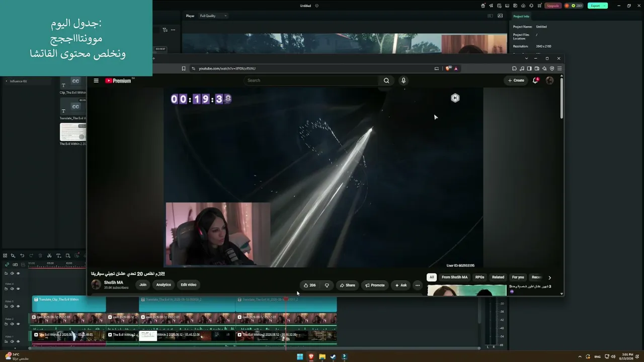Click the Edit video button
The width and height of the screenshot is (644, 362).
(x=189, y=285)
